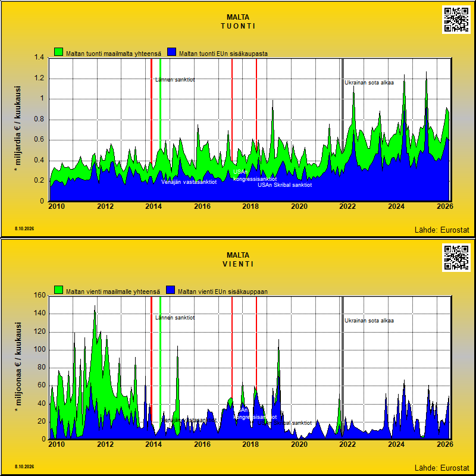Image resolution: width=476 pixels, height=476 pixels.
Task: Click year 2020 on the VIENTI chart axis
Action: 299,444
